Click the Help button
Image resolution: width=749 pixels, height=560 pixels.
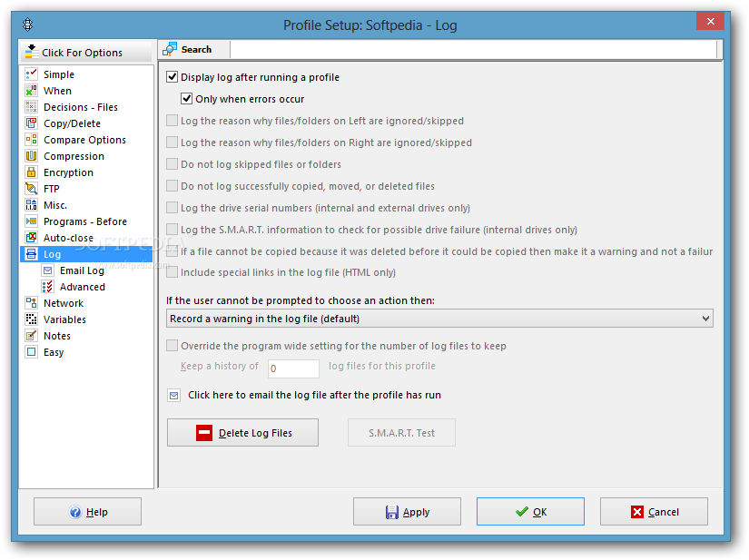pos(87,511)
